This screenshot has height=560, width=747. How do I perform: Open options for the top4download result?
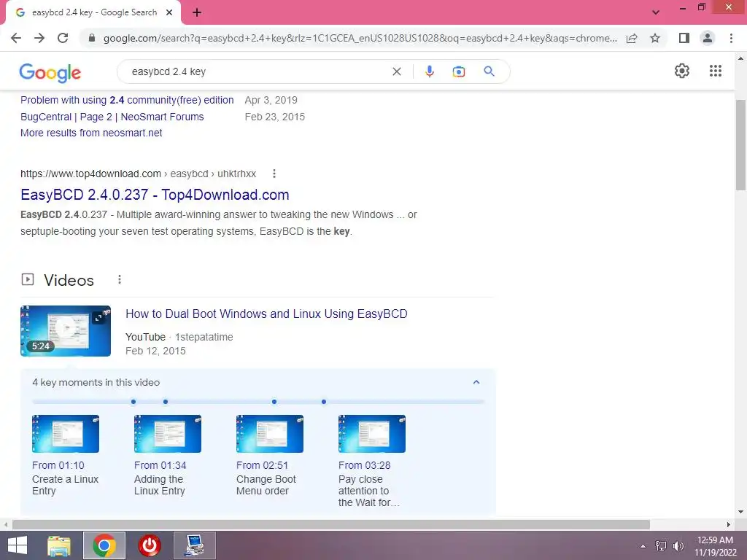(x=274, y=174)
